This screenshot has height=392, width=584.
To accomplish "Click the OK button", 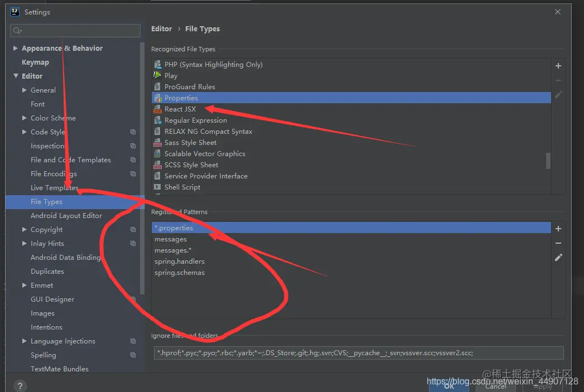I will click(x=449, y=386).
